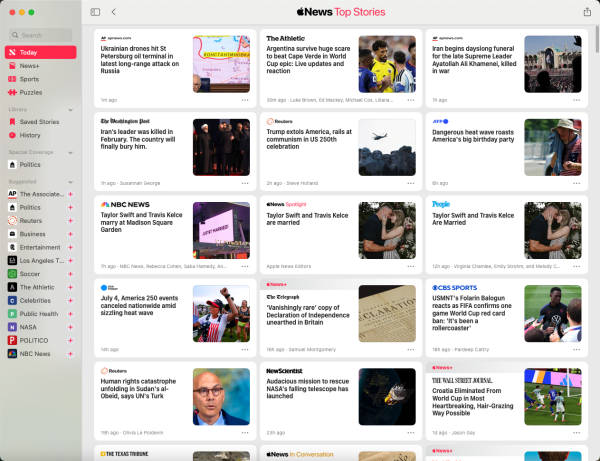600x461 pixels.
Task: Open more options on NBC News Swift story
Action: [x=245, y=266]
